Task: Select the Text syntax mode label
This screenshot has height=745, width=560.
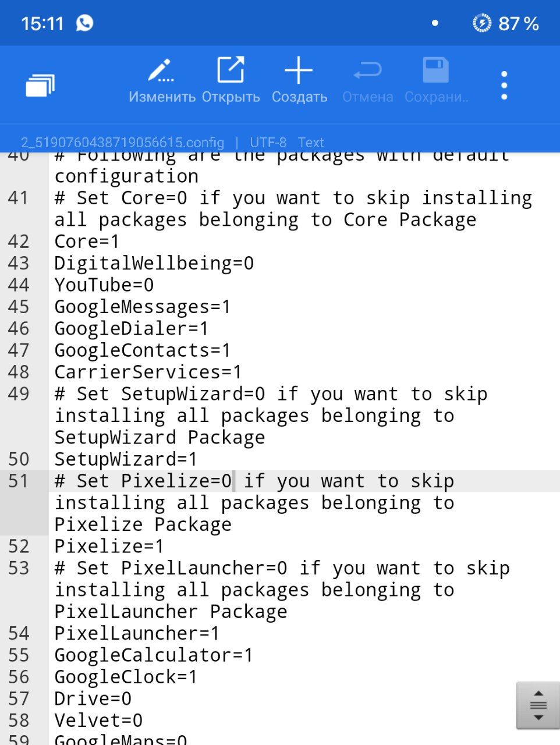Action: pos(311,143)
